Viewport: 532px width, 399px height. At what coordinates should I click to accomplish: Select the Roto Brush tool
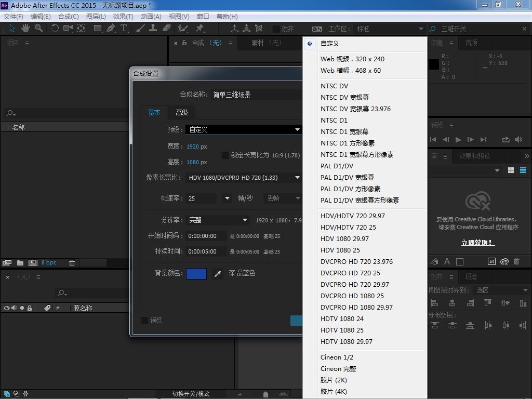click(x=183, y=28)
